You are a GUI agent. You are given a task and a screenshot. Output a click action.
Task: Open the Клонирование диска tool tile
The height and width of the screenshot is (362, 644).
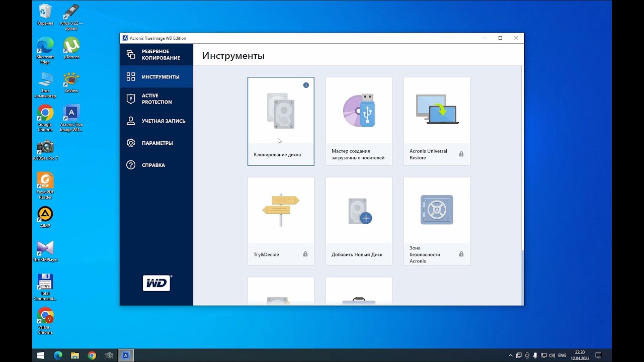pyautogui.click(x=281, y=121)
